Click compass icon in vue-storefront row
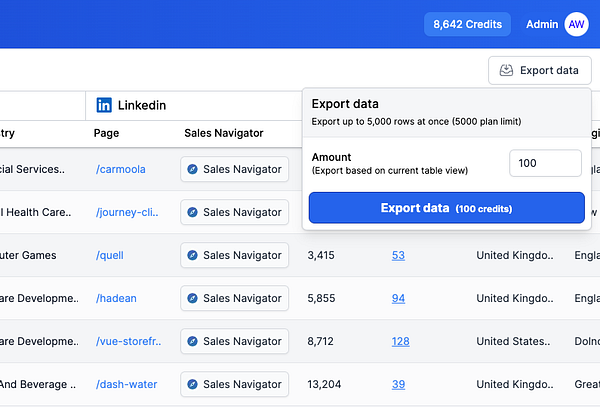Image resolution: width=600 pixels, height=407 pixels. [x=192, y=341]
